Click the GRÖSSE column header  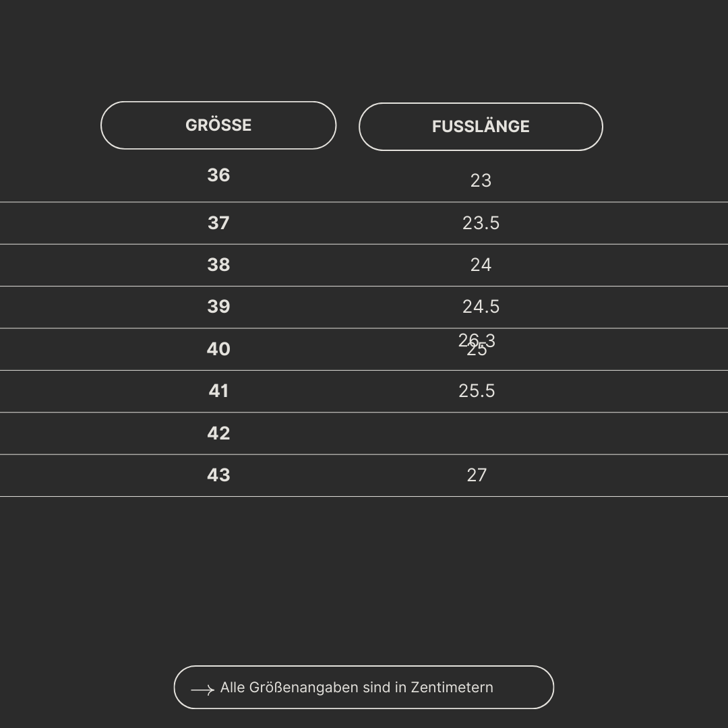pos(218,125)
